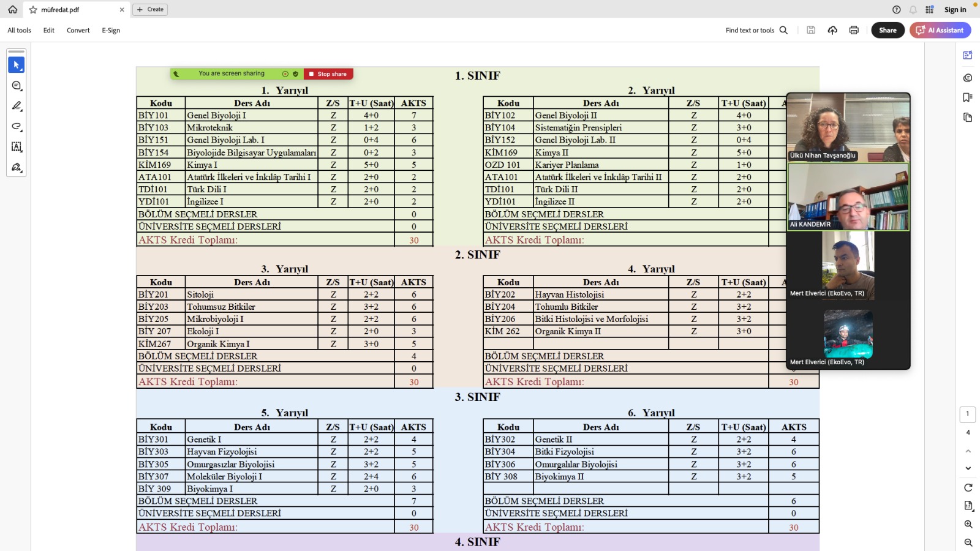Click the 'Genel Biyoloji I' cell
980x551 pixels.
252,115
